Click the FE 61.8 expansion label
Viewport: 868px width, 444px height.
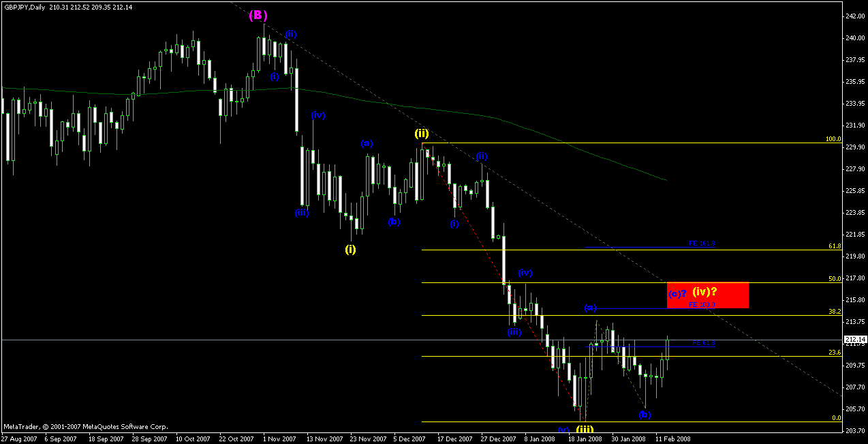pyautogui.click(x=704, y=343)
